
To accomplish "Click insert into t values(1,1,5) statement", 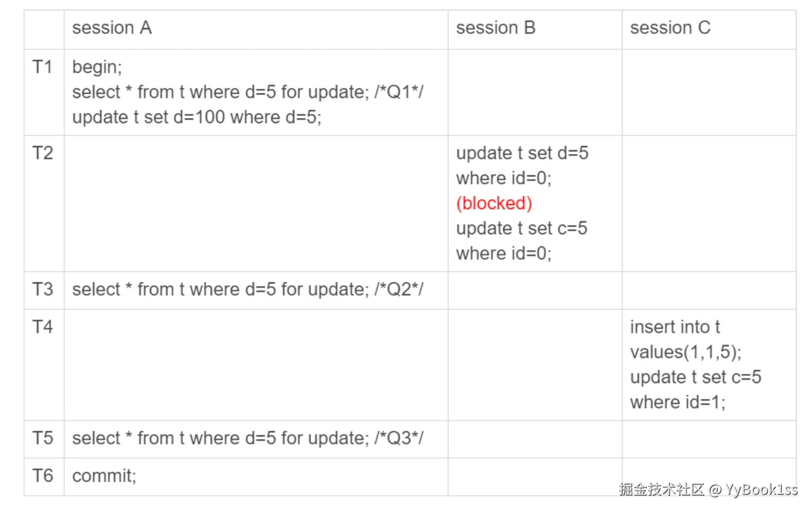I will [x=685, y=340].
